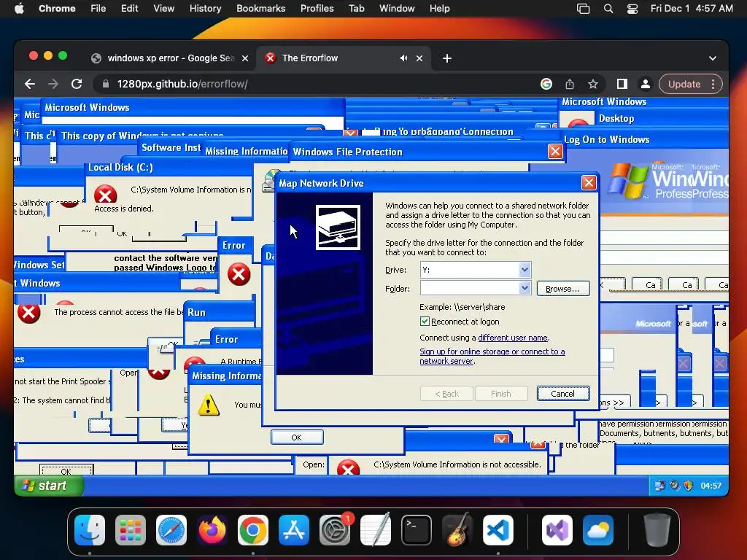747x560 pixels.
Task: Click the XP tray clock 04:57
Action: click(711, 486)
